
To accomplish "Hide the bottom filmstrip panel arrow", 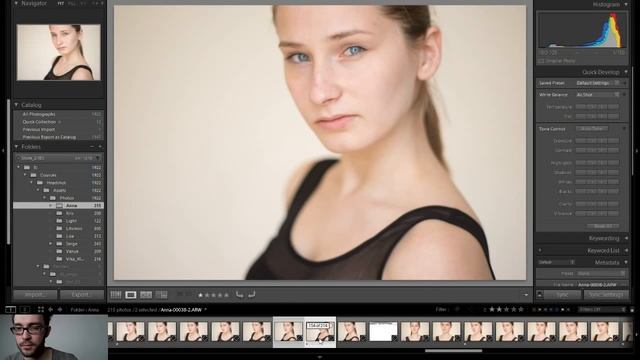I will [x=320, y=357].
